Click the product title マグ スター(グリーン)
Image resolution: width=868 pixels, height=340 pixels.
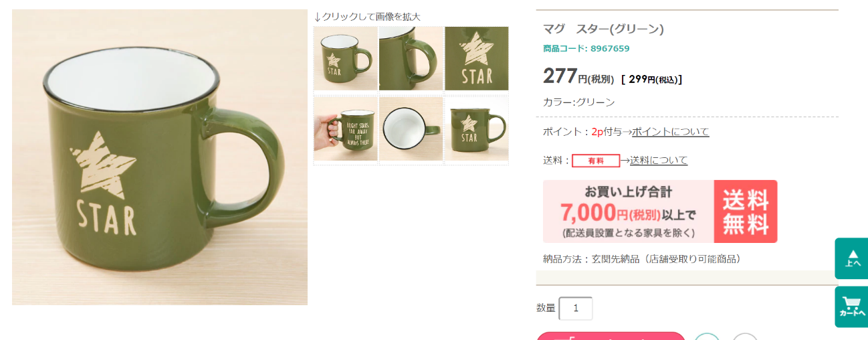coord(603,29)
